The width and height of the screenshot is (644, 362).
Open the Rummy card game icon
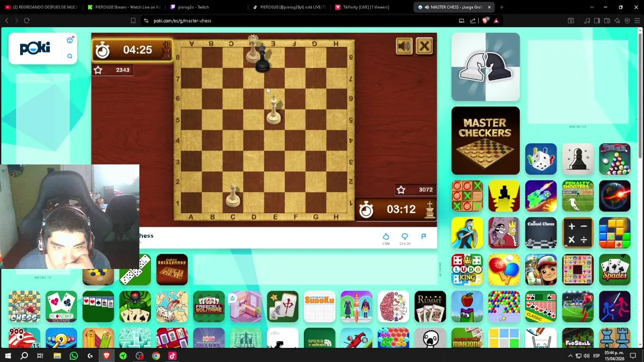coord(430,307)
